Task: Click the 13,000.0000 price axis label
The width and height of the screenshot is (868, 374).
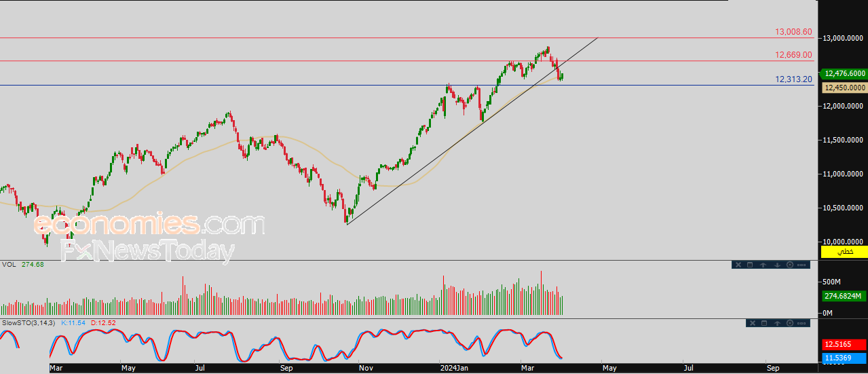Action: (x=844, y=38)
